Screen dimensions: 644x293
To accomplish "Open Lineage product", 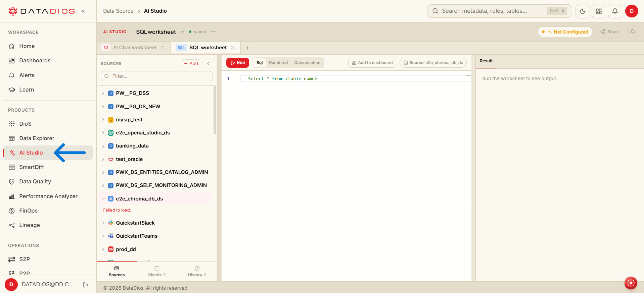I will point(48,225).
